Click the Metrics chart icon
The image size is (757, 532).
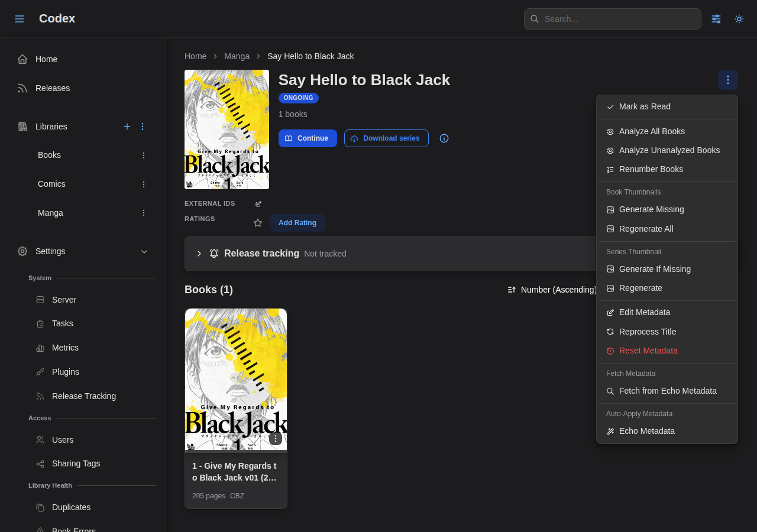40,348
